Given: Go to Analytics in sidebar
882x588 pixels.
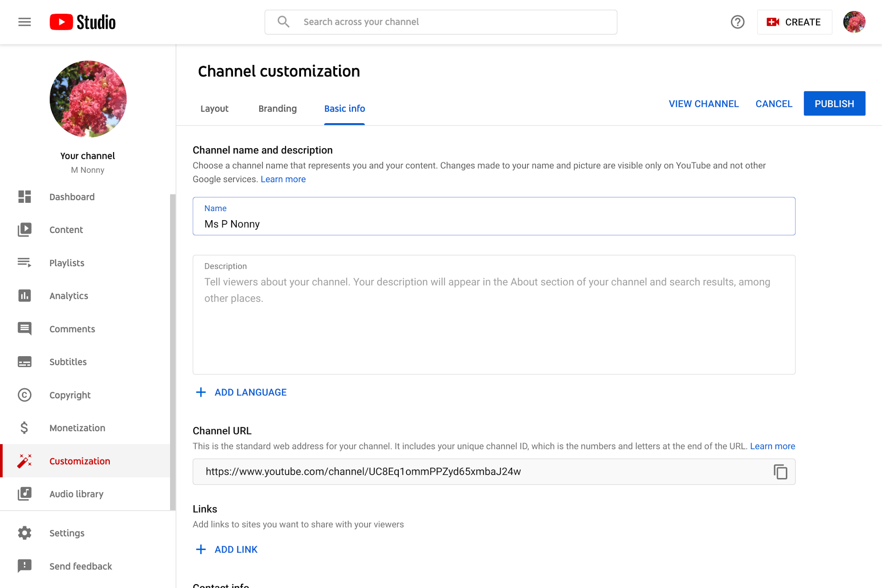Looking at the screenshot, I should tap(68, 296).
